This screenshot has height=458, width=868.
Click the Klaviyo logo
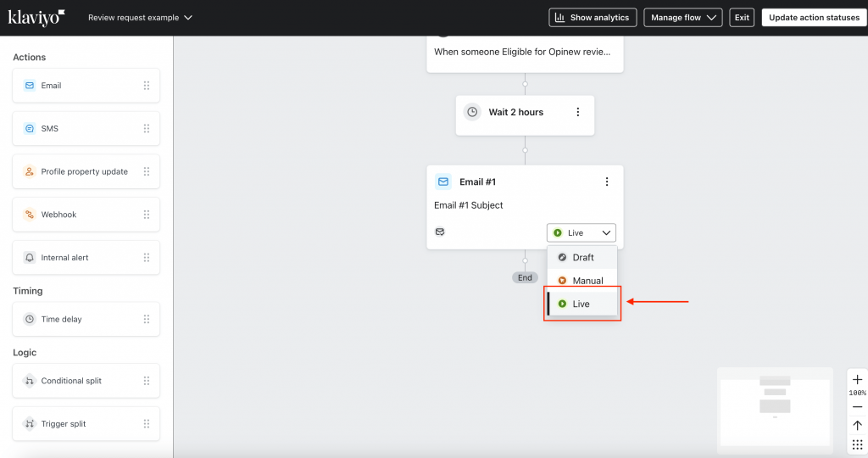pos(36,18)
